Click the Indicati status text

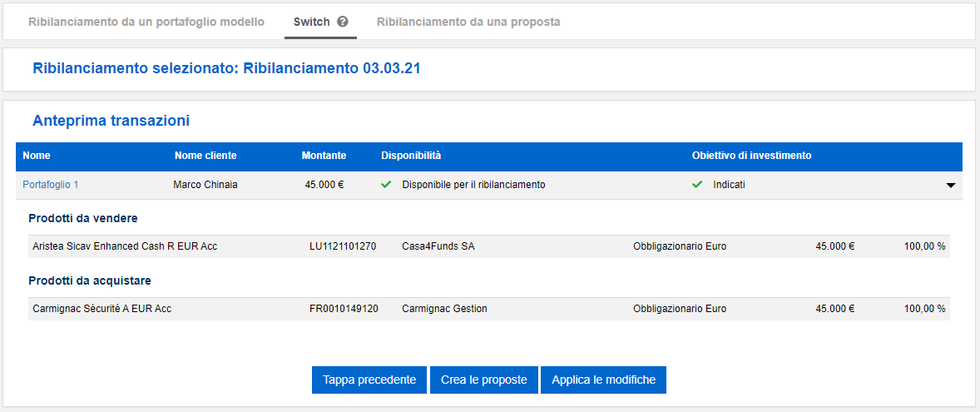point(729,185)
